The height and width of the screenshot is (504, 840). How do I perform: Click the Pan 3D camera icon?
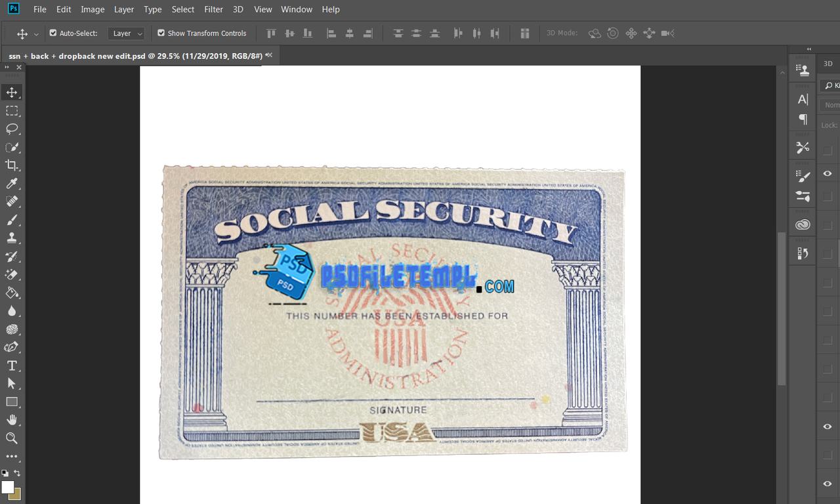(631, 33)
